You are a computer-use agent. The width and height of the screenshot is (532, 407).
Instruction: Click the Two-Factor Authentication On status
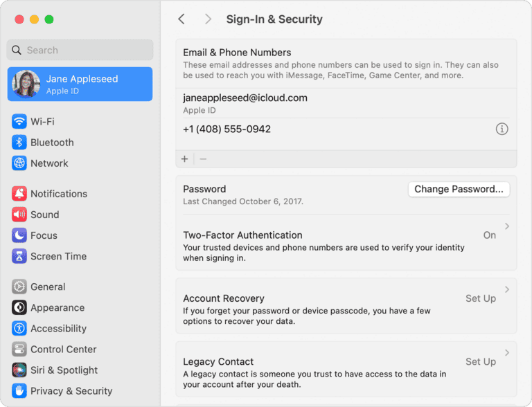[490, 235]
